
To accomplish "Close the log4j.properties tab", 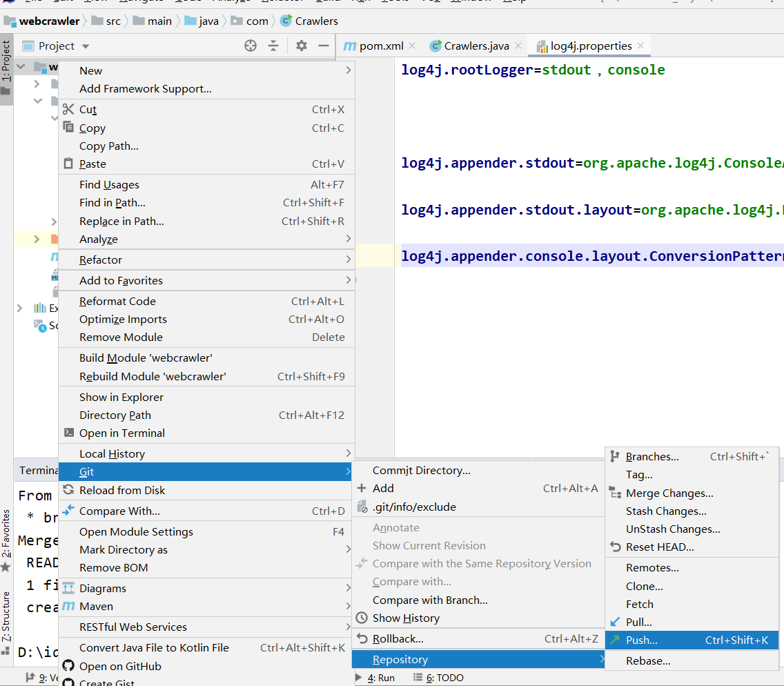I will [x=640, y=46].
